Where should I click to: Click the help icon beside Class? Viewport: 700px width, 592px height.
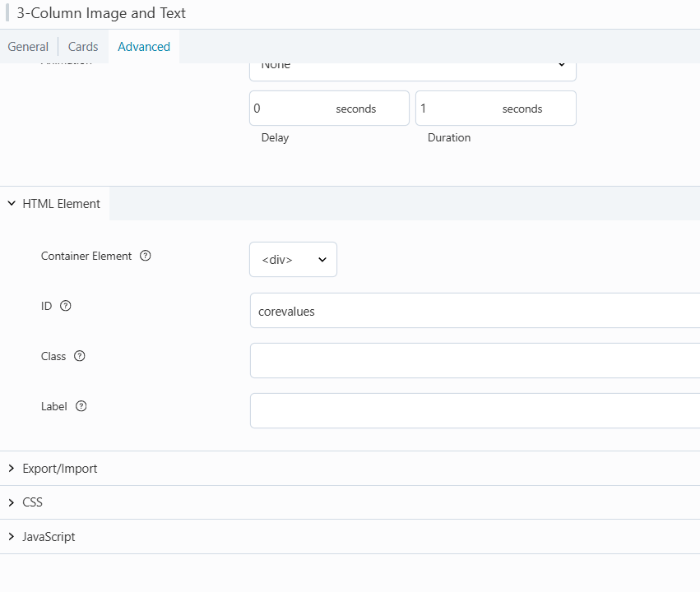80,356
